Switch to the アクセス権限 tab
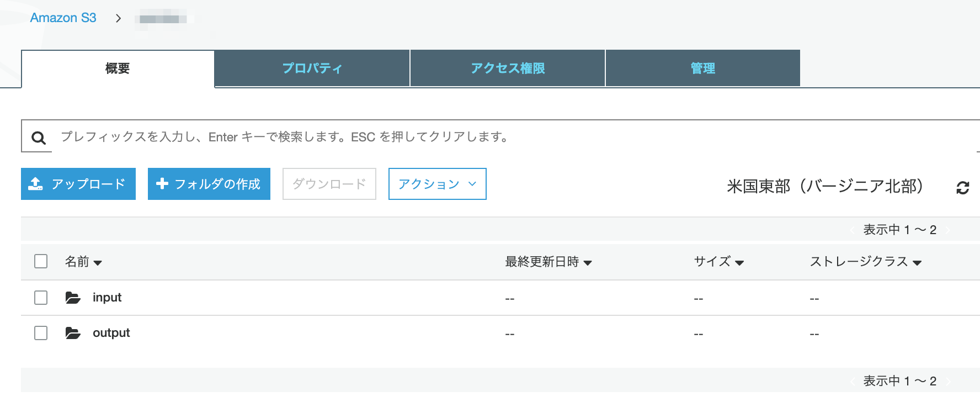Screen dimensions: 980x402 click(x=508, y=68)
